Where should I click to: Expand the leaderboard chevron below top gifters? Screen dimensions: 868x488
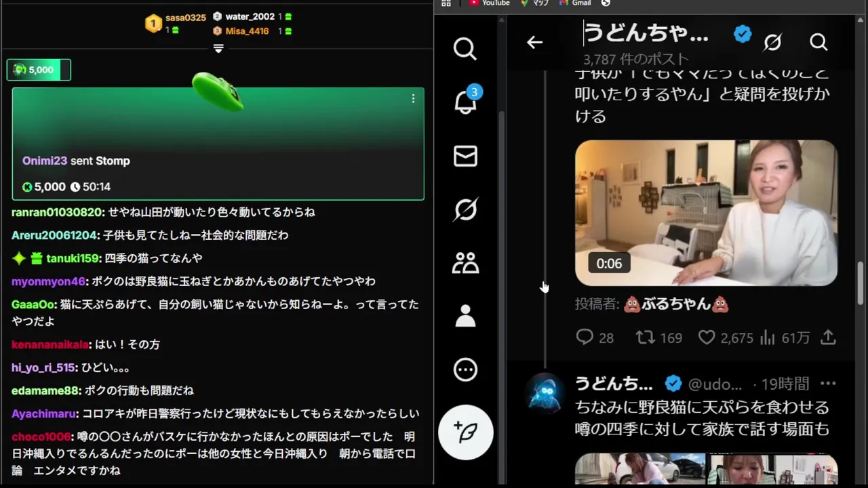(218, 48)
